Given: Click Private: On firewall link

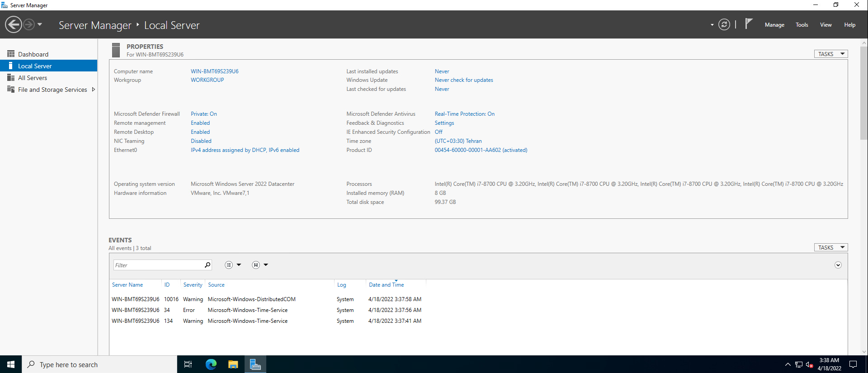Looking at the screenshot, I should click(204, 114).
